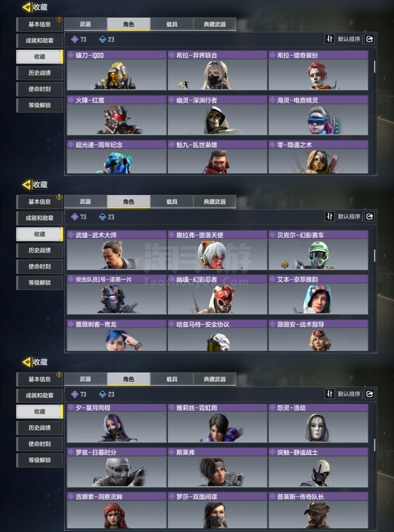This screenshot has width=394, height=532.
Task: Switch to 典藏武器 tab above 希拉-猎奇装扮
Action: pos(214,24)
